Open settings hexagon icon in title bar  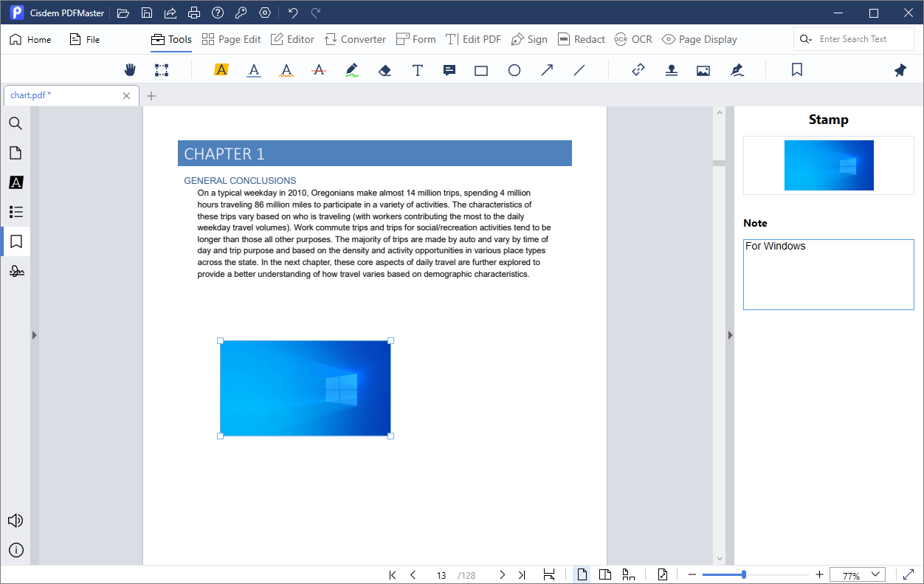pyautogui.click(x=265, y=13)
